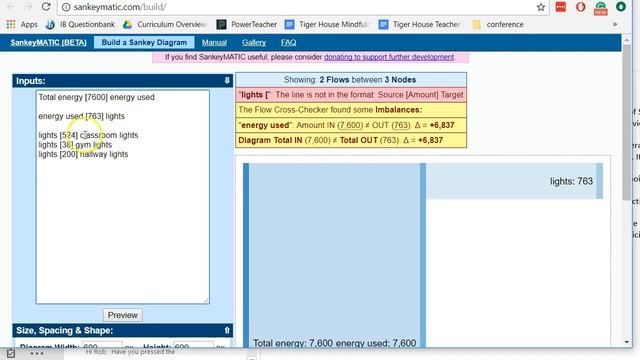
Task: Click the 'lights: 763' node label
Action: pos(571,181)
